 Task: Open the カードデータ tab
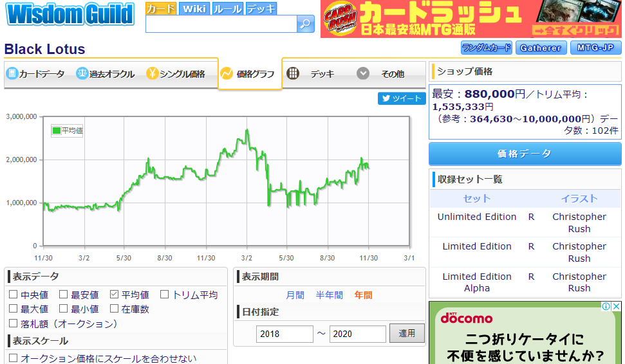(35, 74)
